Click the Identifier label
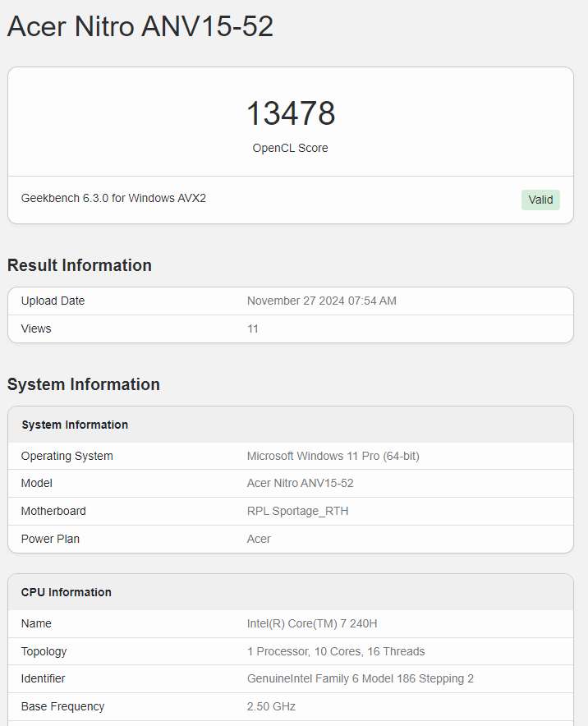 43,678
